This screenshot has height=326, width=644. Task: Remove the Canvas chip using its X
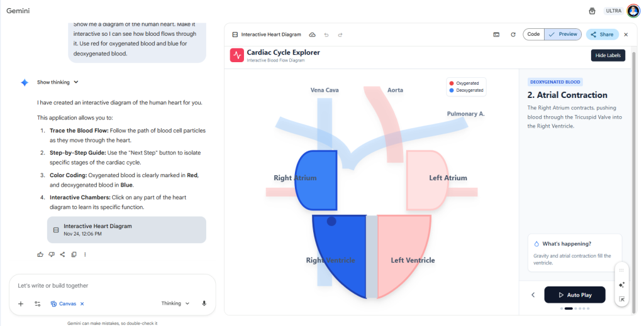(x=82, y=303)
